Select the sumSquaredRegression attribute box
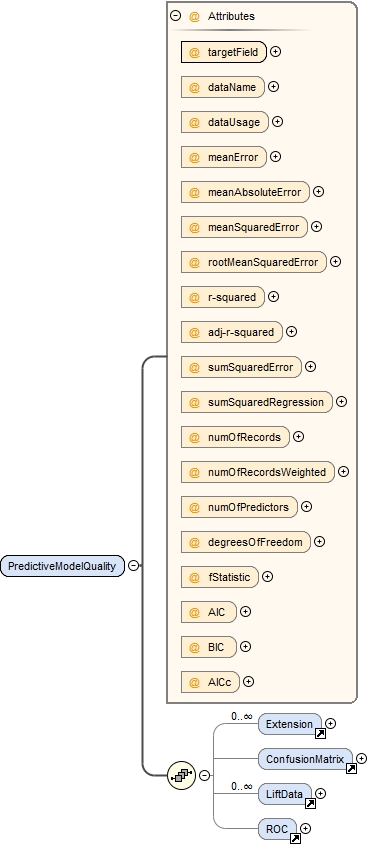The height and width of the screenshot is (845, 385). pyautogui.click(x=257, y=403)
